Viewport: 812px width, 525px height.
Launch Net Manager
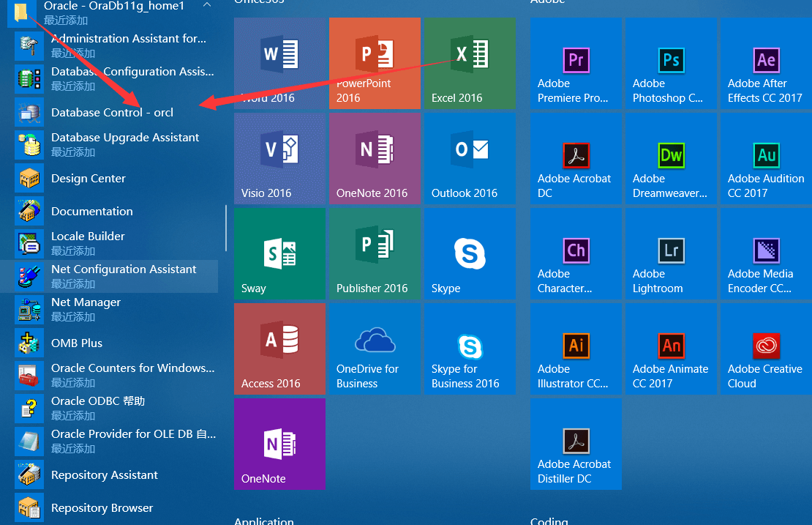(109, 309)
